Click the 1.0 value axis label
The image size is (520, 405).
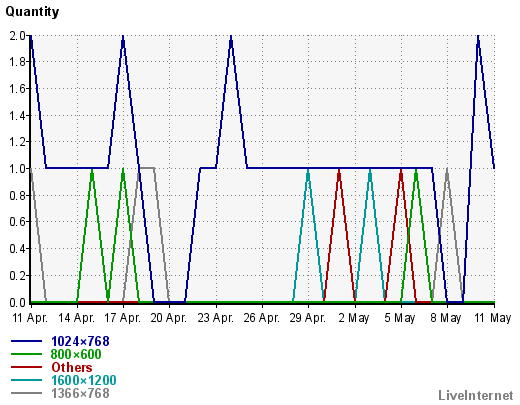[18, 169]
